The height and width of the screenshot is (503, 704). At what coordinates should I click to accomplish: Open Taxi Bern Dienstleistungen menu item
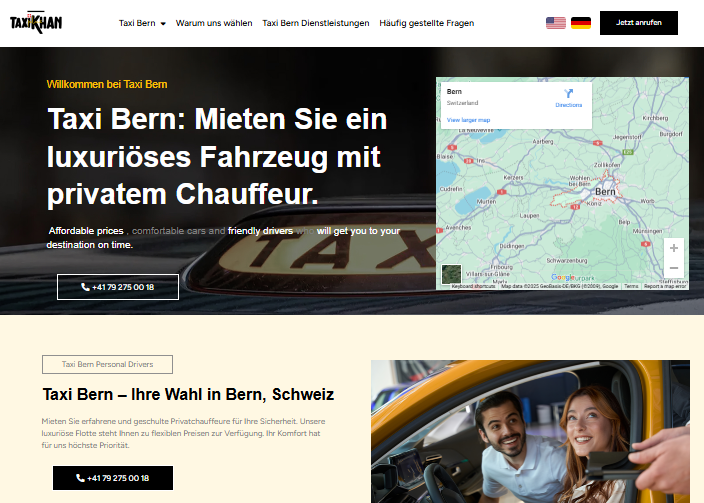point(316,23)
